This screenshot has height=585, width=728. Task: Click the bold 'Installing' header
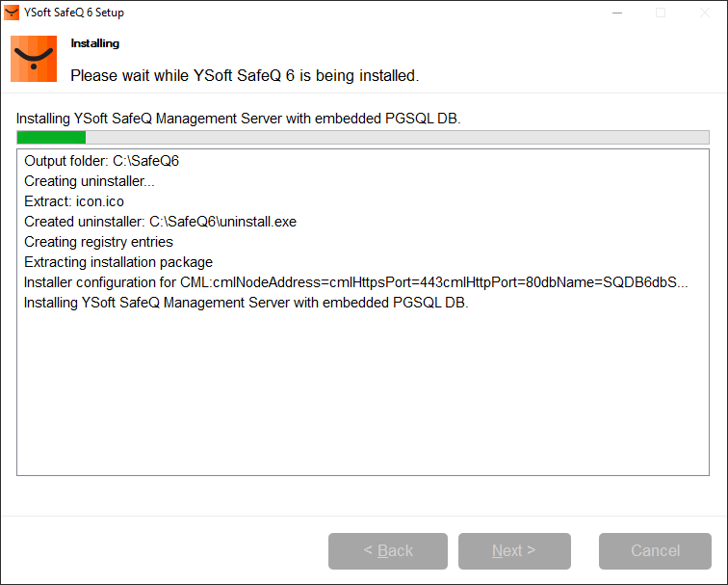click(x=95, y=43)
